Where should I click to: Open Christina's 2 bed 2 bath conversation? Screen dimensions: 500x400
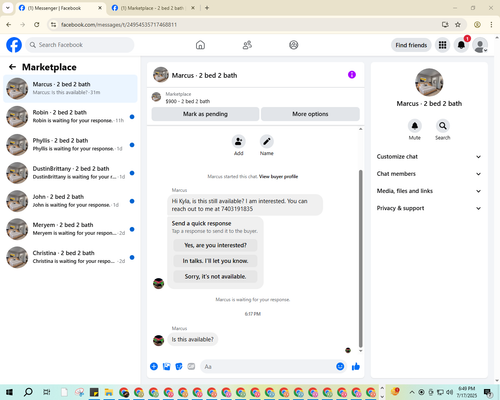(70, 257)
